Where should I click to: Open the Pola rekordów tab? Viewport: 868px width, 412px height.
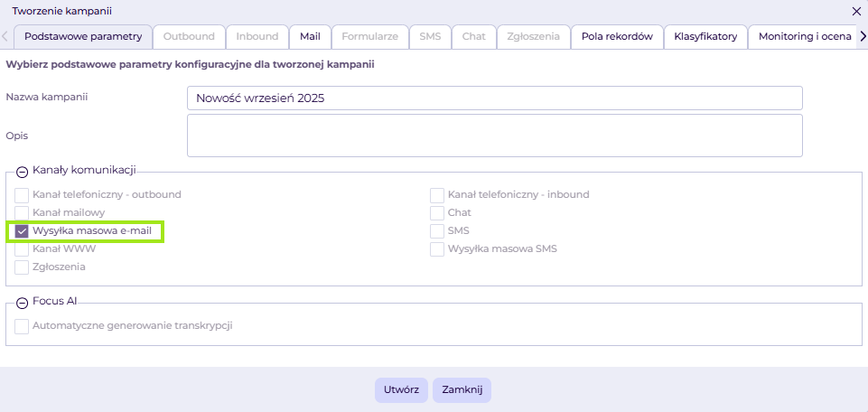(x=617, y=37)
